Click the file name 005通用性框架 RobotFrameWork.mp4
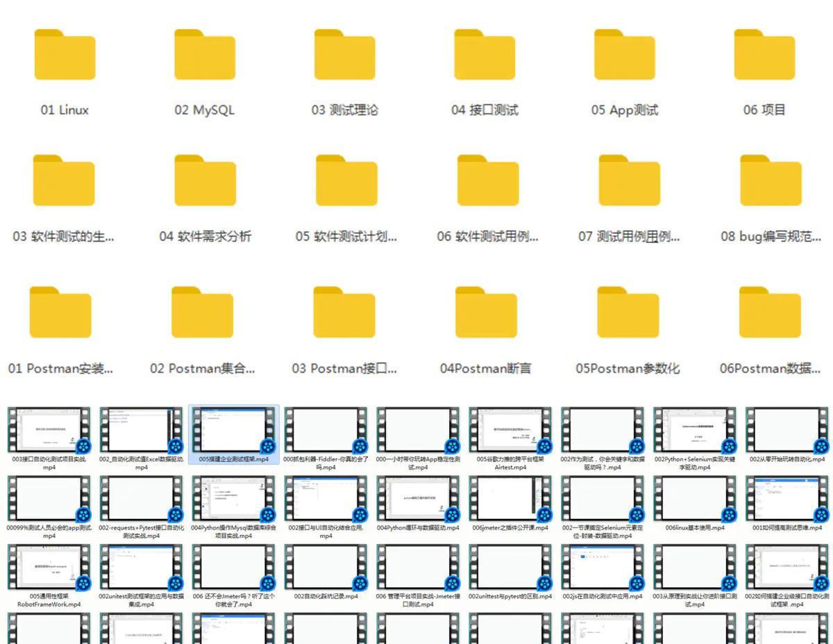The width and height of the screenshot is (833, 644). (49, 600)
